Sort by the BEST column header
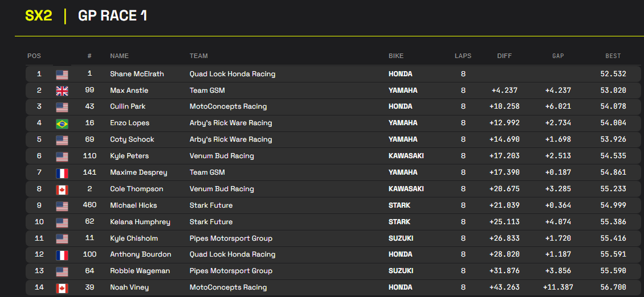The width and height of the screenshot is (644, 297). [613, 56]
